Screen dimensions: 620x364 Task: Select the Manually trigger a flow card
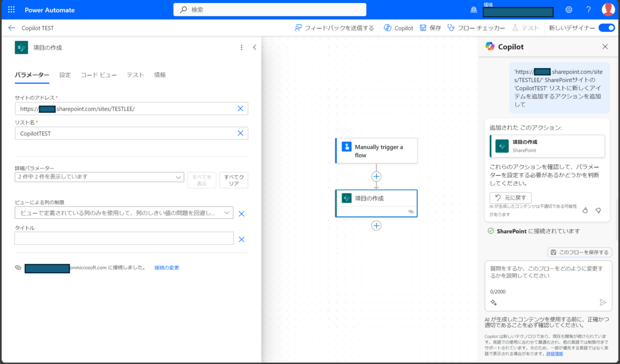click(376, 151)
